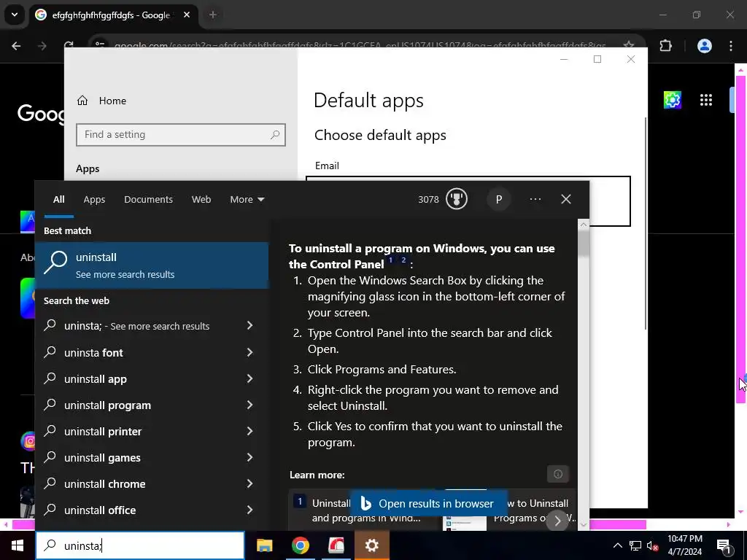Open Google Chrome from the taskbar
The height and width of the screenshot is (560, 747).
point(300,545)
